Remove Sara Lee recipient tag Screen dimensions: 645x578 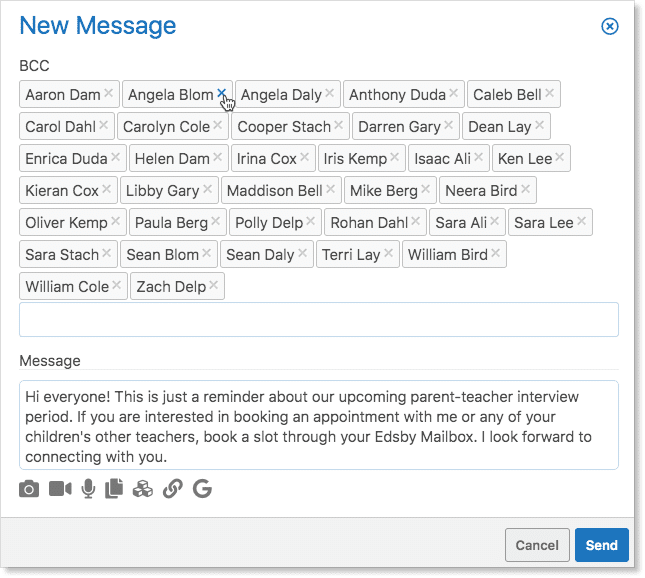click(582, 222)
